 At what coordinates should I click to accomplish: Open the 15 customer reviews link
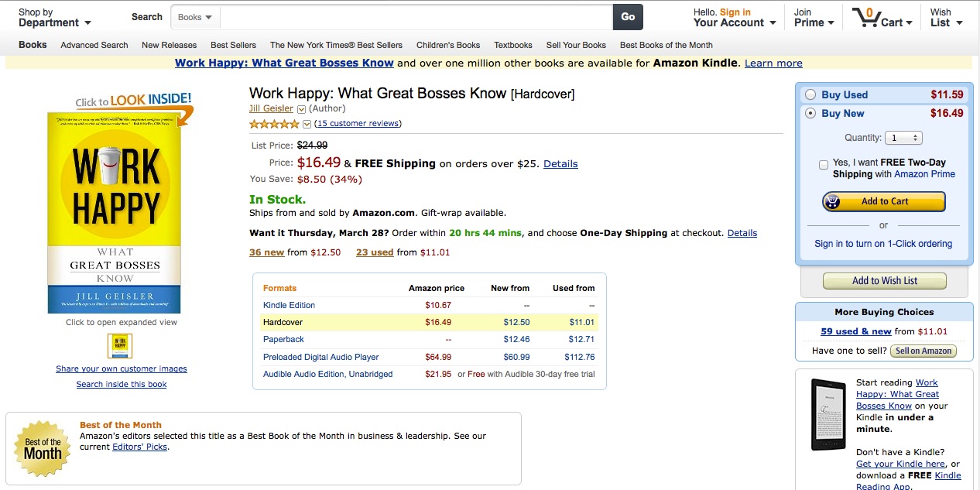[x=358, y=124]
